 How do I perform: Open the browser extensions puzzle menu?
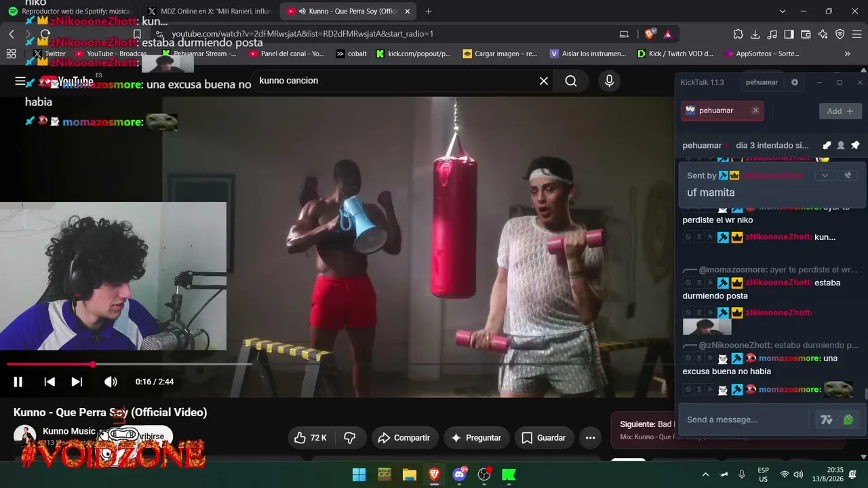pos(738,35)
